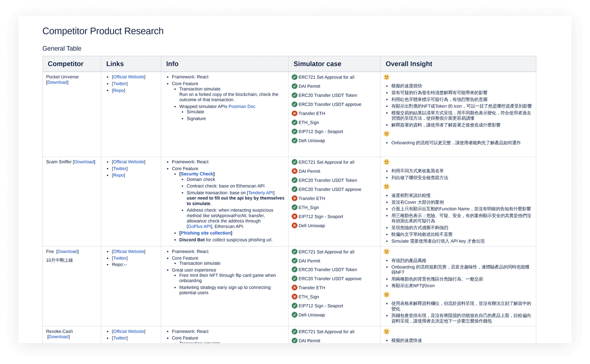This screenshot has height=364, width=590.
Task: Open Fire Official Website link
Action: tap(129, 252)
